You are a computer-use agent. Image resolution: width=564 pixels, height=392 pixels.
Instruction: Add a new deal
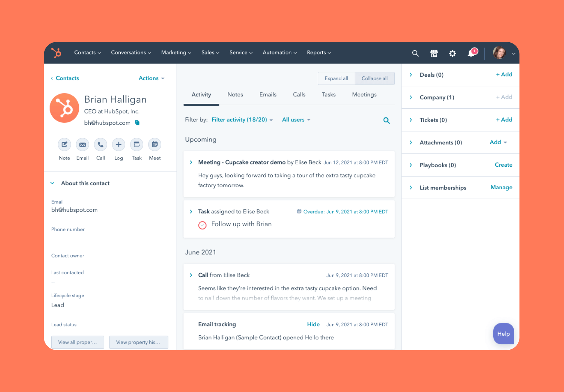[504, 74]
